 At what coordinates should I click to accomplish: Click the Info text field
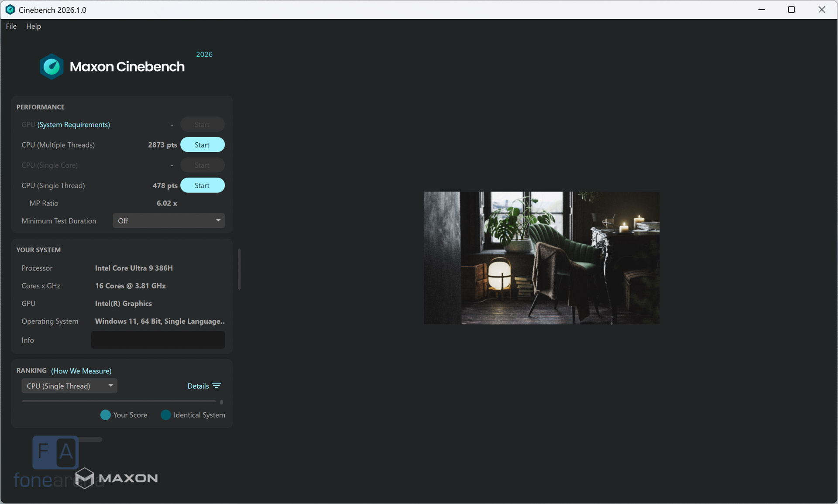tap(158, 340)
